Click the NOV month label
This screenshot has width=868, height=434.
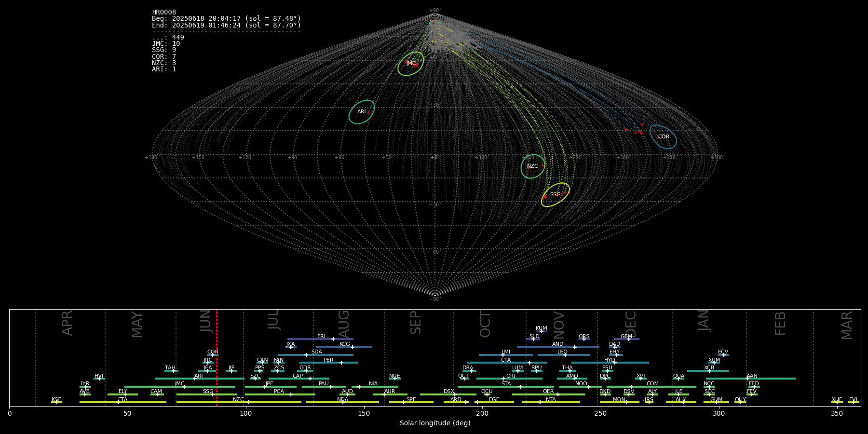tap(558, 325)
